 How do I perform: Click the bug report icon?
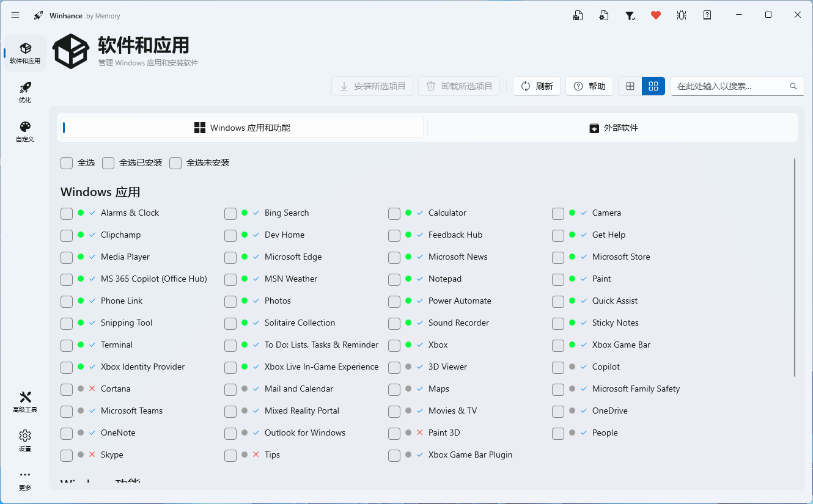point(682,15)
